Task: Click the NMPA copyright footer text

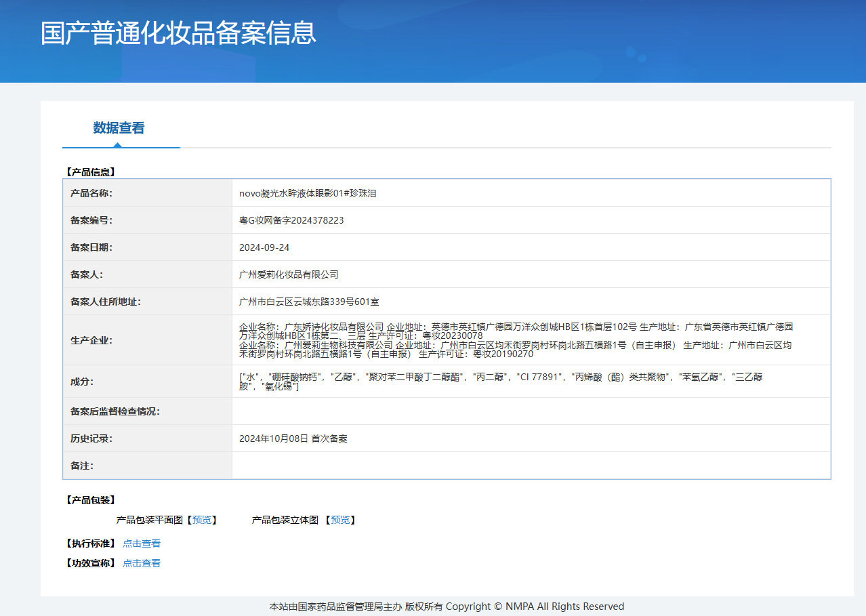Action: tap(447, 607)
